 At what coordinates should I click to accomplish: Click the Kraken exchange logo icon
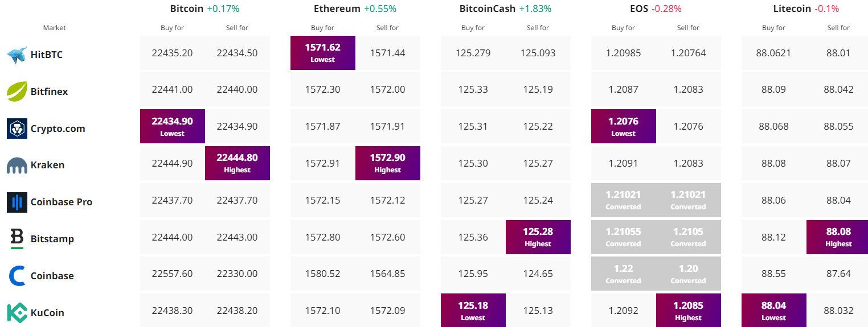pos(17,165)
